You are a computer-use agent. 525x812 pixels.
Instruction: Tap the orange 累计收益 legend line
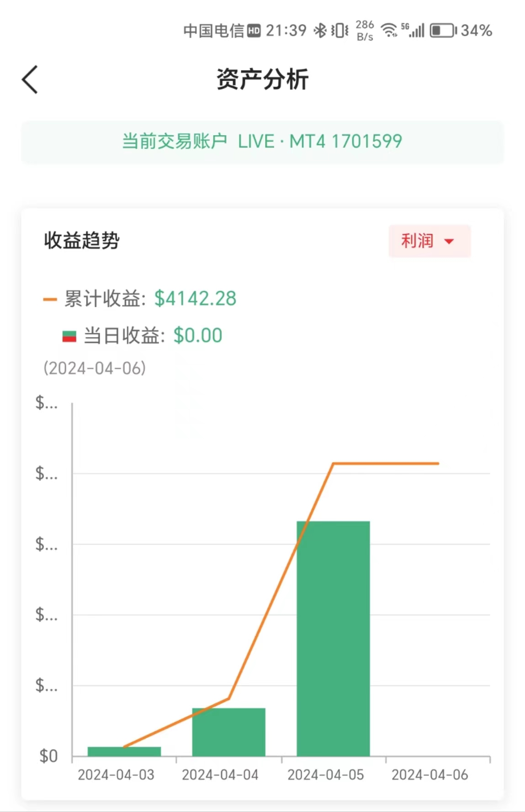coord(50,300)
